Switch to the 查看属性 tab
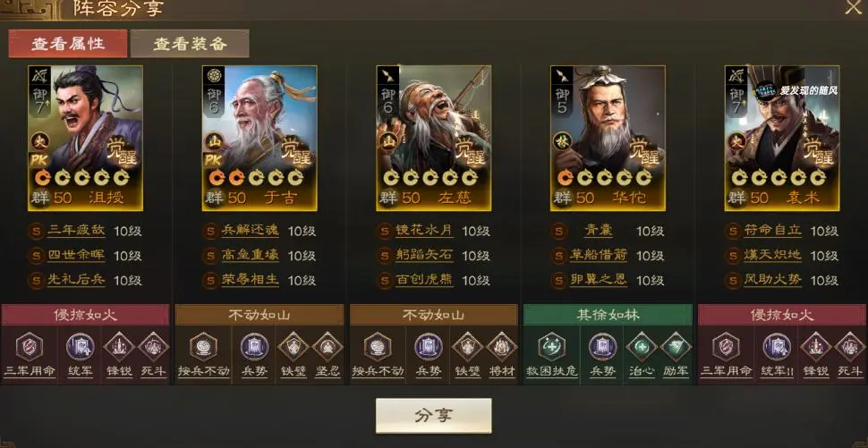868x448 pixels. coord(67,44)
